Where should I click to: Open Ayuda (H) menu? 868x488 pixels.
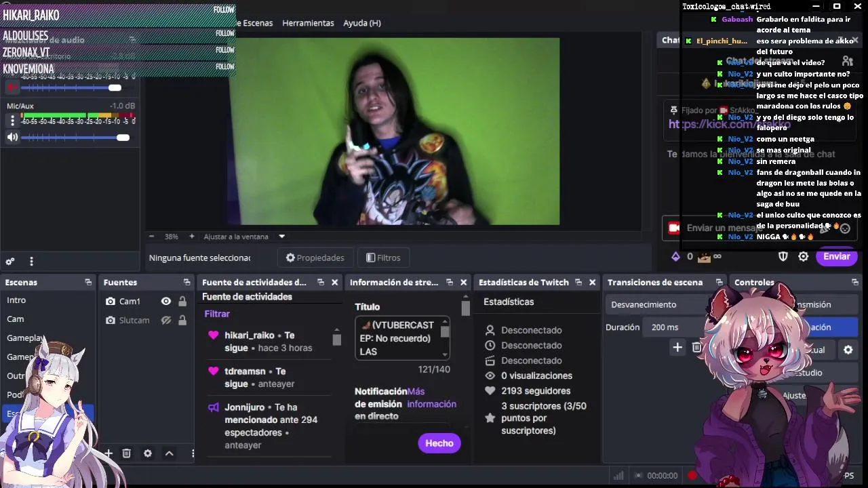point(362,23)
